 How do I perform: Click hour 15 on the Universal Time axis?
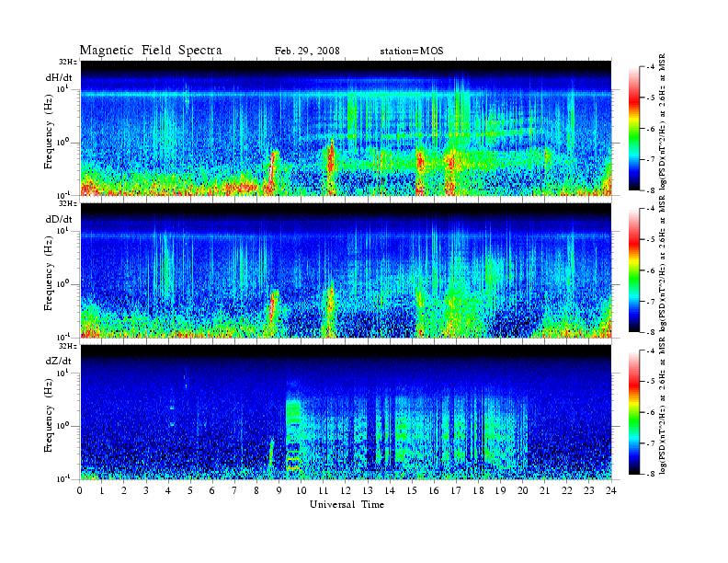pyautogui.click(x=412, y=490)
